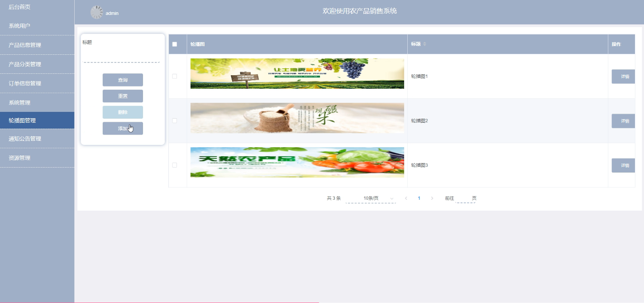
Task: Click the 查询 search button
Action: [x=123, y=80]
